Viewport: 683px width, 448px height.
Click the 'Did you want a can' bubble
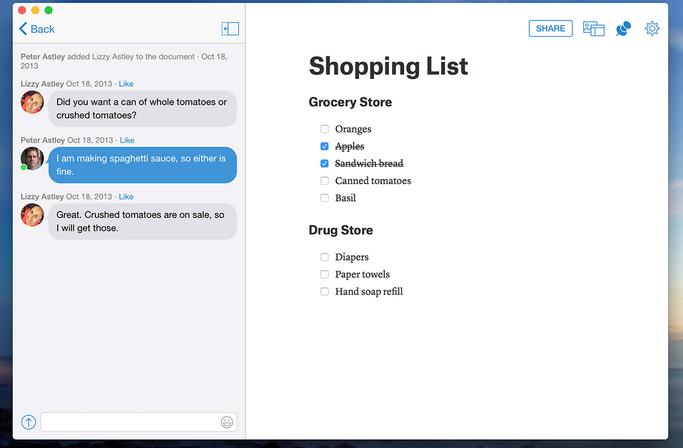(x=142, y=109)
